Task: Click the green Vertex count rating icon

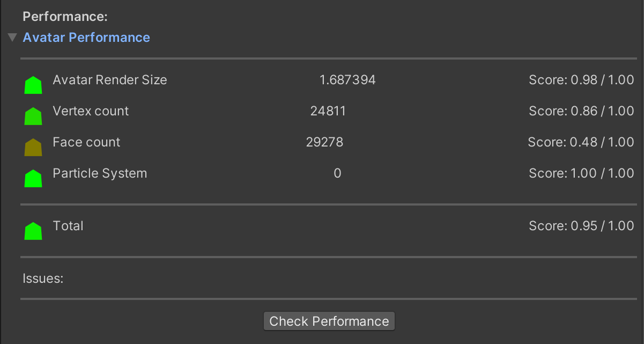Action: pyautogui.click(x=33, y=116)
